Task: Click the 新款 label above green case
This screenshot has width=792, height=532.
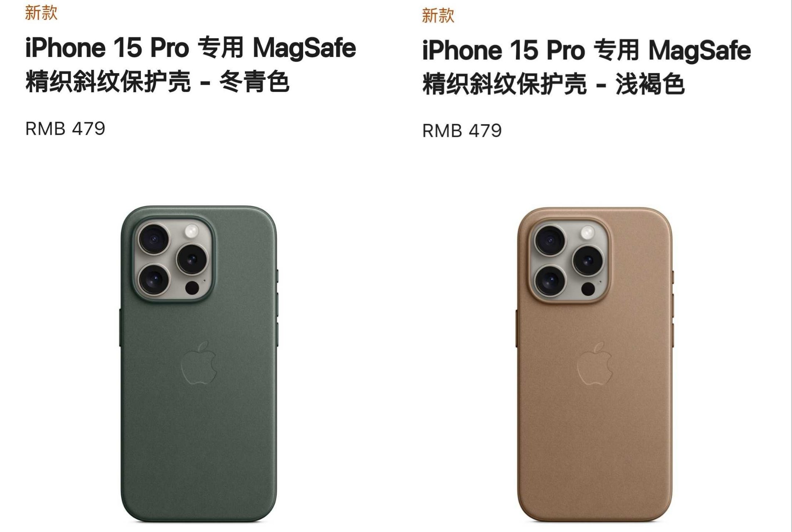Action: tap(41, 13)
